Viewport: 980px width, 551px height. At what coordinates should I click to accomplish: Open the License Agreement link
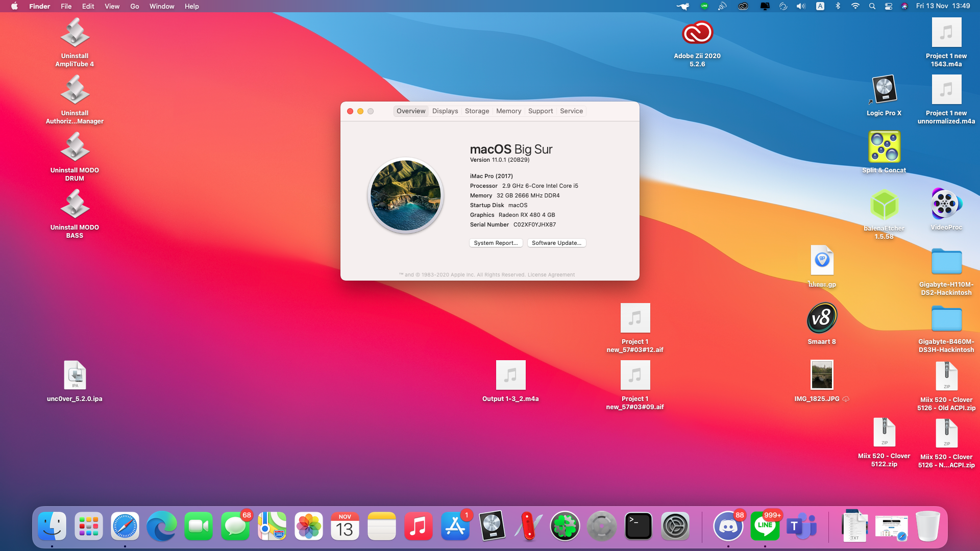(x=551, y=274)
